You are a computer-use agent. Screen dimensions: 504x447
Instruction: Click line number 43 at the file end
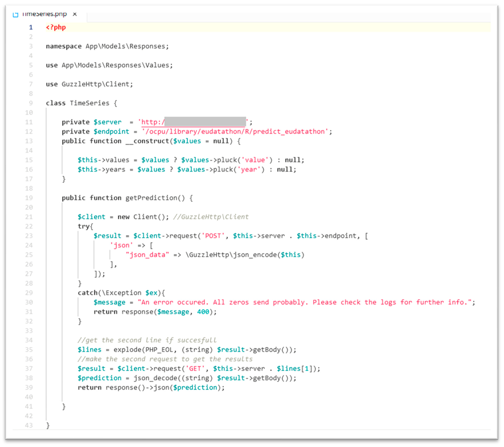pos(29,426)
